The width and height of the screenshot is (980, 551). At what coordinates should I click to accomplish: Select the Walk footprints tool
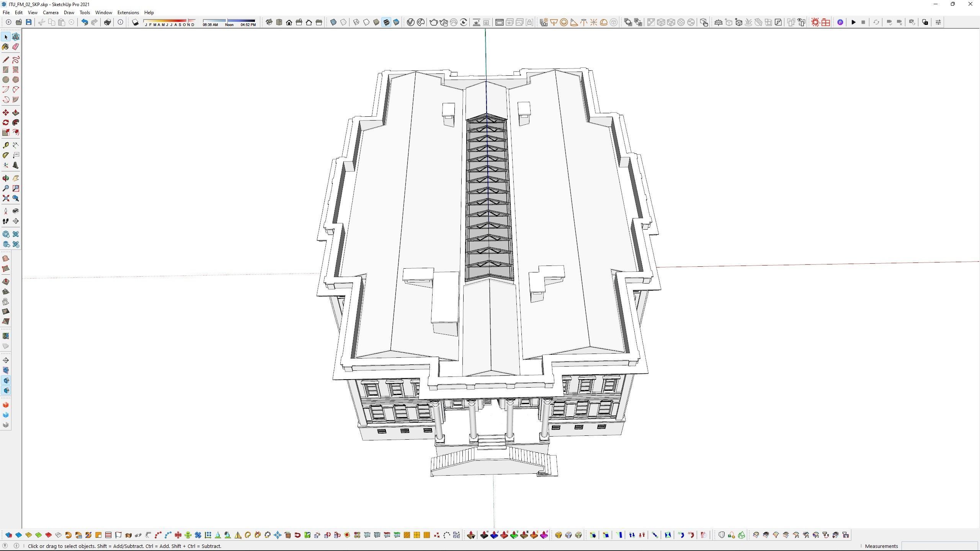click(x=6, y=221)
